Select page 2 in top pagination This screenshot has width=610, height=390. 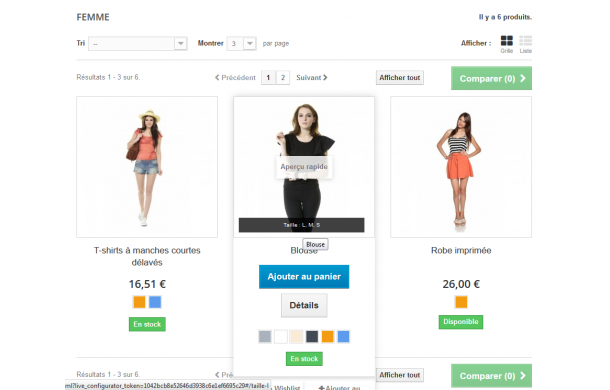pos(283,77)
